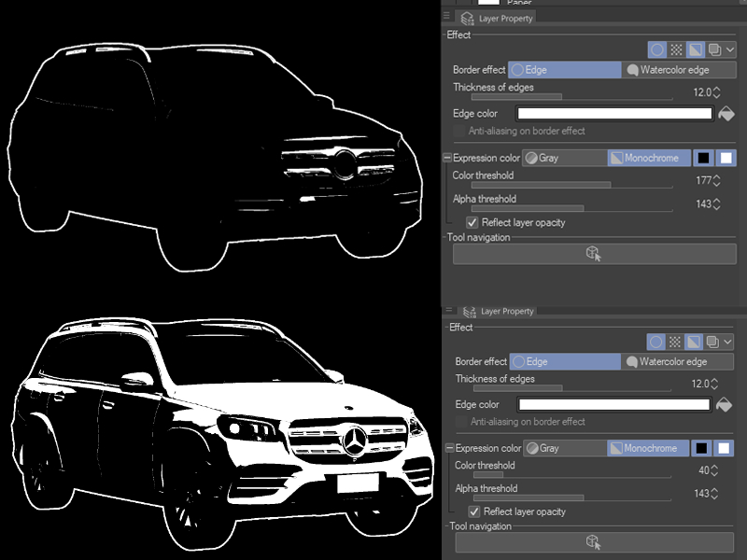
Task: Click top panel's edge color fill bucket icon
Action: click(x=726, y=114)
